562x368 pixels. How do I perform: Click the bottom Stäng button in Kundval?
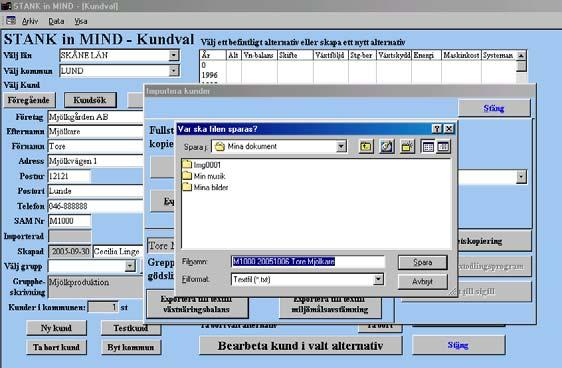point(458,345)
